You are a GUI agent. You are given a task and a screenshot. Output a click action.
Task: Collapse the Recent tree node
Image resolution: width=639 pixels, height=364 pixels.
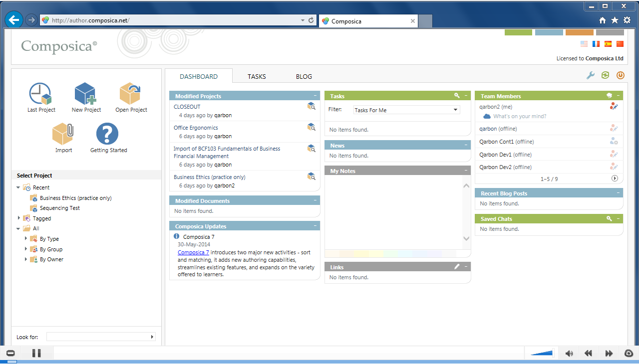18,187
